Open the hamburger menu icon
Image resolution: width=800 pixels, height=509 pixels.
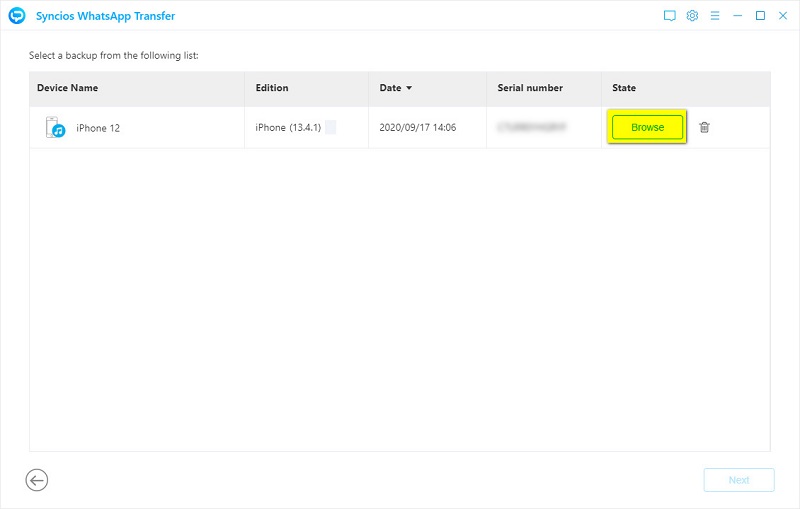715,16
